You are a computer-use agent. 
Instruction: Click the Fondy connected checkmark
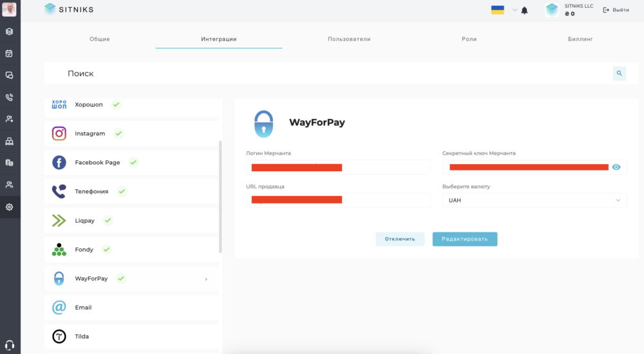pos(107,249)
